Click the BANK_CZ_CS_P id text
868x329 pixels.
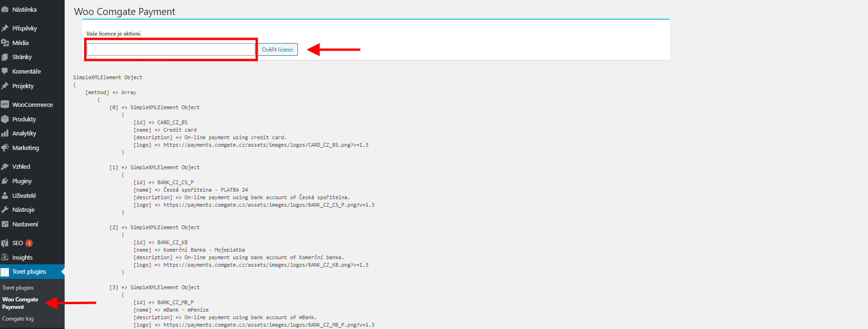[x=175, y=182]
